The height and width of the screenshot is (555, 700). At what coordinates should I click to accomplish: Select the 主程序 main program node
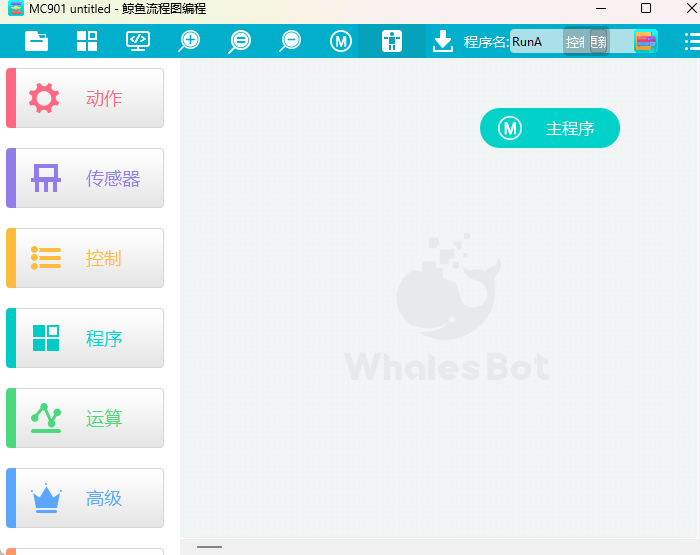pyautogui.click(x=550, y=128)
